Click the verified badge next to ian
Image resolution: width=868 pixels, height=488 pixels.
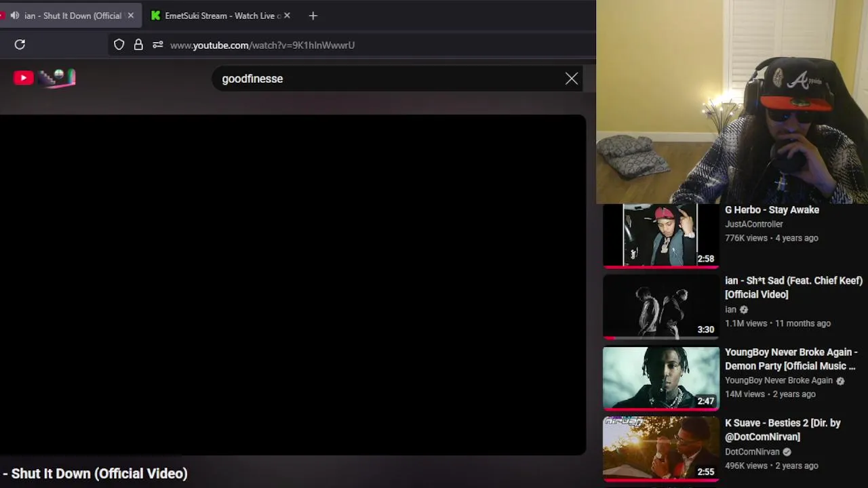coord(744,310)
